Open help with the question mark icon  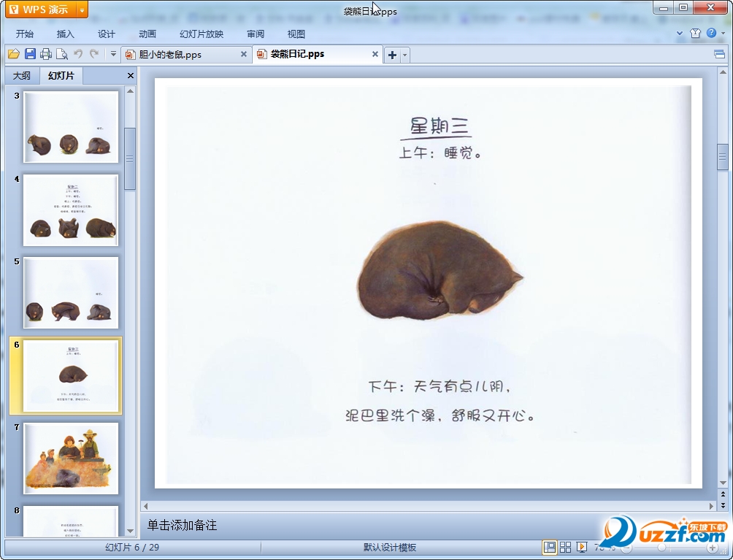click(711, 33)
